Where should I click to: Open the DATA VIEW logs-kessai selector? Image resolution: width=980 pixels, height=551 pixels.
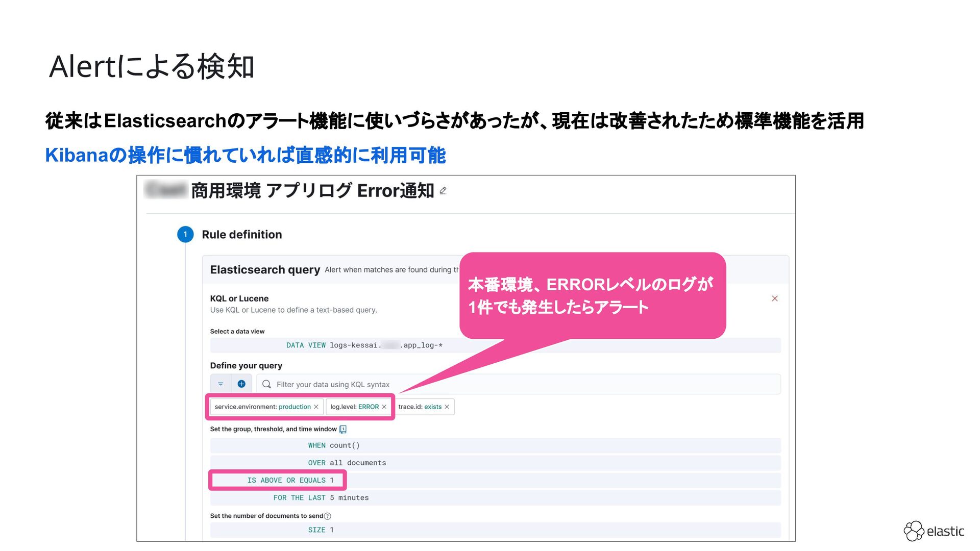364,345
